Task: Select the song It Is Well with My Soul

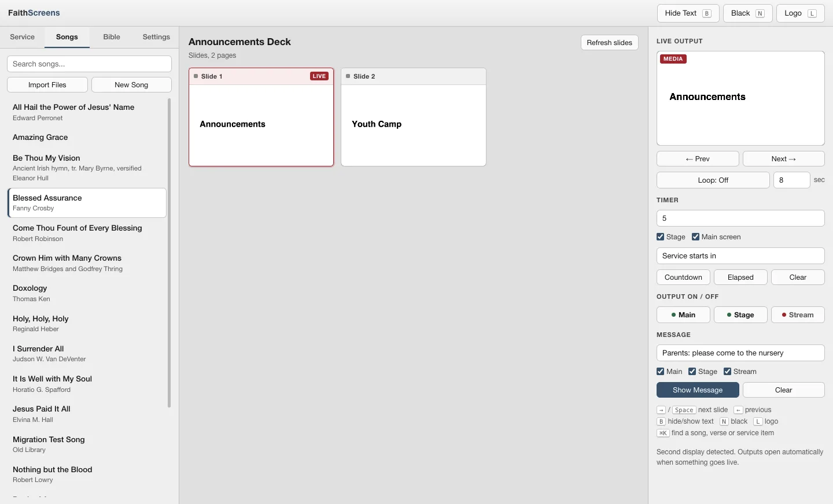Action: [87, 384]
